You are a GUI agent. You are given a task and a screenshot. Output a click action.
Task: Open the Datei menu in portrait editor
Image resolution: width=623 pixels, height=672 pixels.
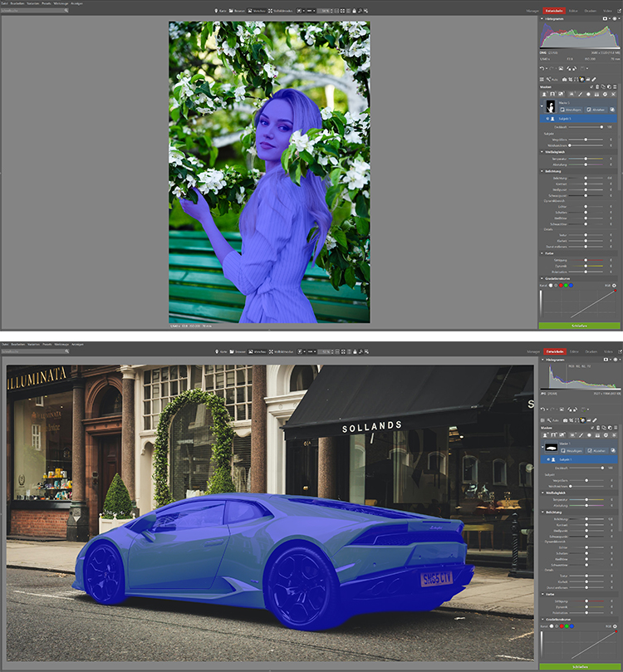coord(5,3)
